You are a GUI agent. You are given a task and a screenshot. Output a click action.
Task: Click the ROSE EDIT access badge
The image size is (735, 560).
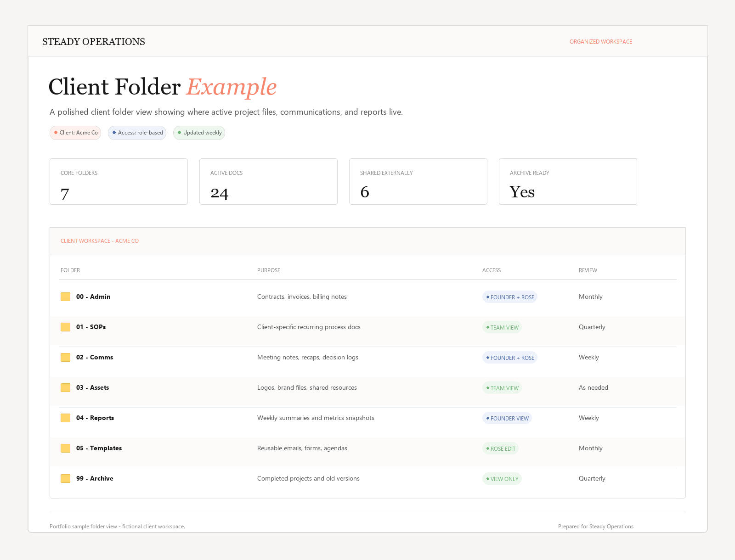(500, 448)
